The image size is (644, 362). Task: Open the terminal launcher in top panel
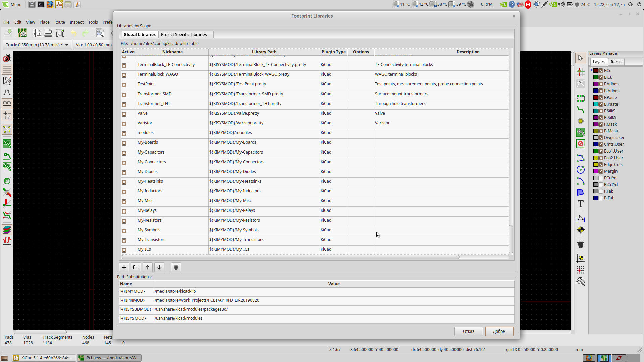[41, 4]
